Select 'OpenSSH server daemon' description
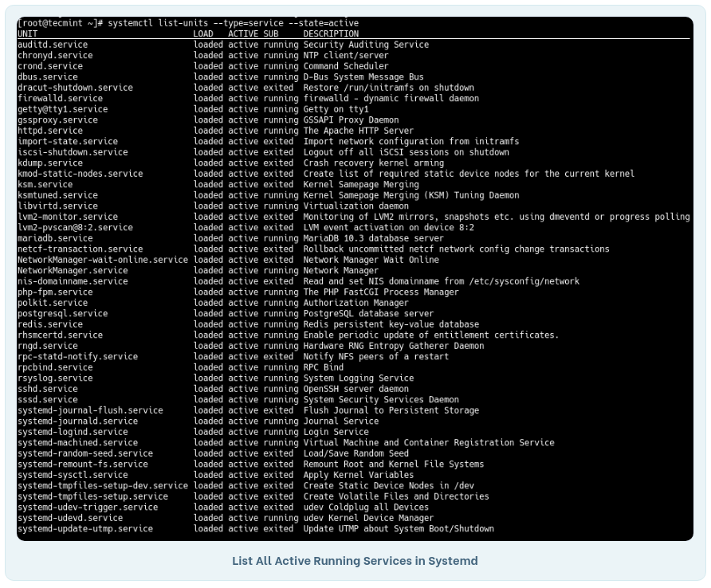The width and height of the screenshot is (711, 588). point(356,390)
